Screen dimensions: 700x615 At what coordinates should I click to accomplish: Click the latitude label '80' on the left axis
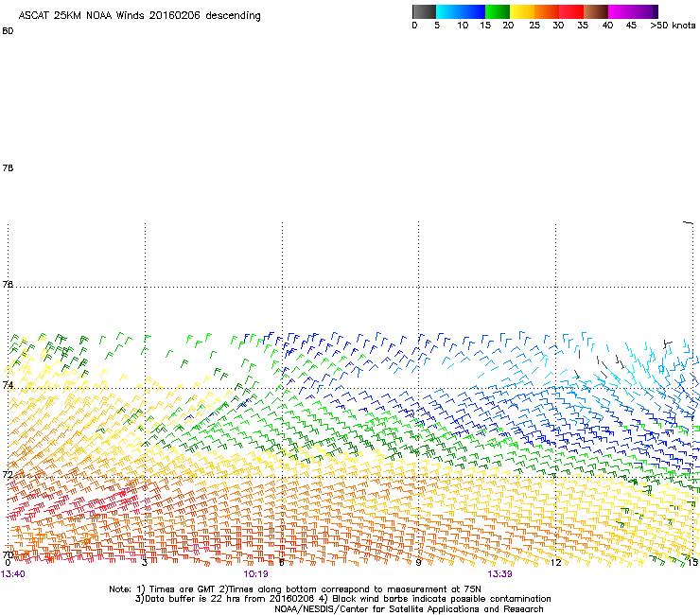tap(8, 31)
